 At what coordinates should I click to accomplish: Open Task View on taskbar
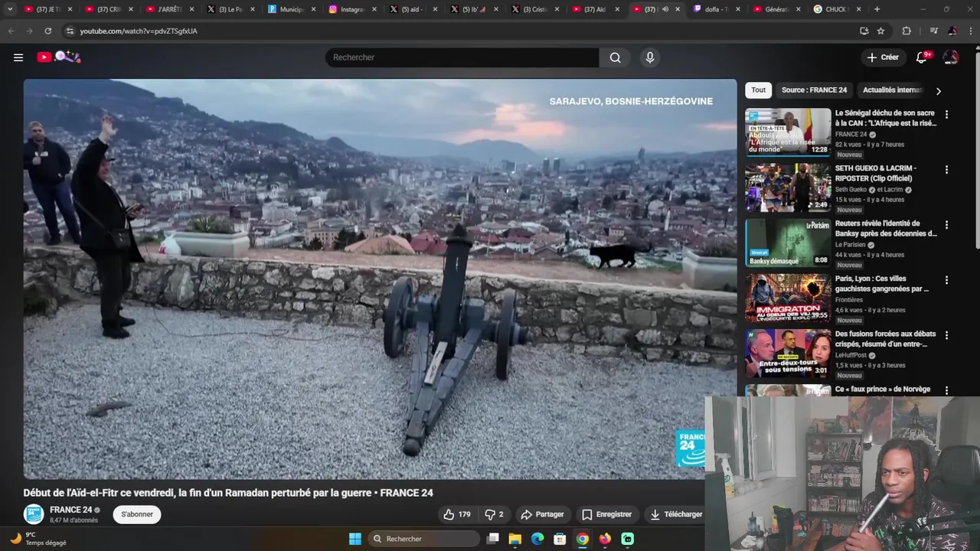[492, 539]
